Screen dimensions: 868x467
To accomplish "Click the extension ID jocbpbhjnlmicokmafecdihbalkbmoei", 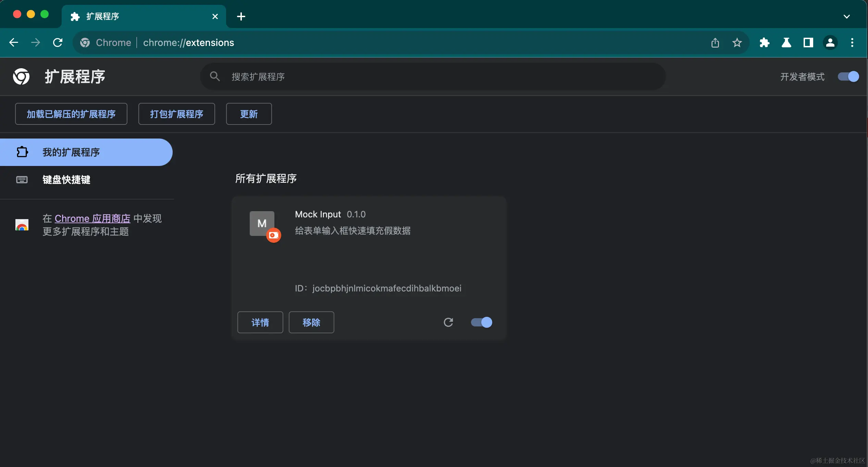I will pyautogui.click(x=387, y=288).
